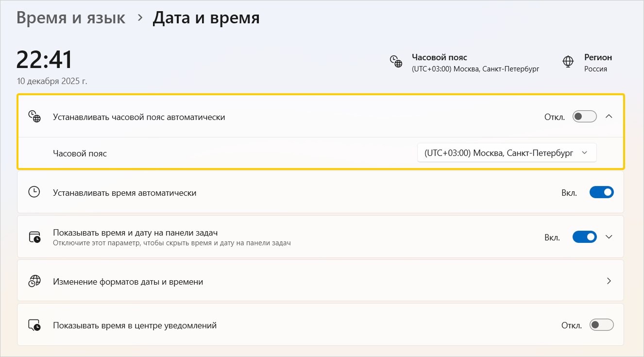644x357 pixels.
Task: Disable "Устанавливать время автоматически" toggle
Action: tap(601, 192)
